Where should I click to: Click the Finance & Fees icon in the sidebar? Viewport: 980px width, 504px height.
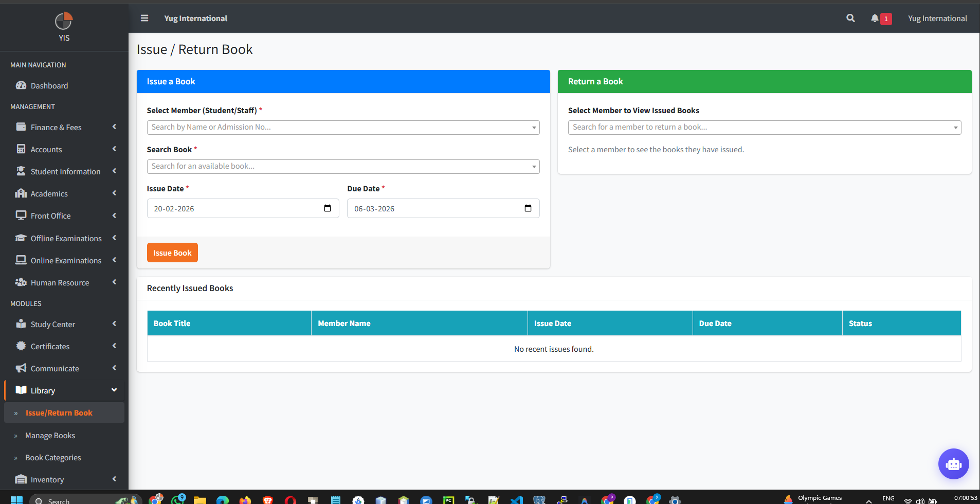click(x=21, y=127)
